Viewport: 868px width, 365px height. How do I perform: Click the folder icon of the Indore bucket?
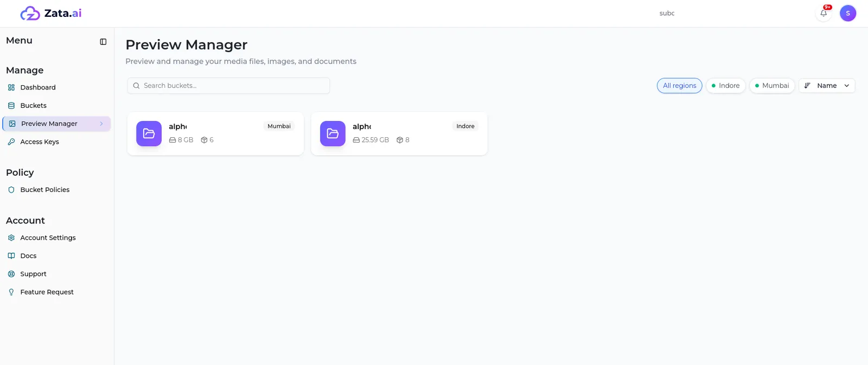pyautogui.click(x=333, y=133)
